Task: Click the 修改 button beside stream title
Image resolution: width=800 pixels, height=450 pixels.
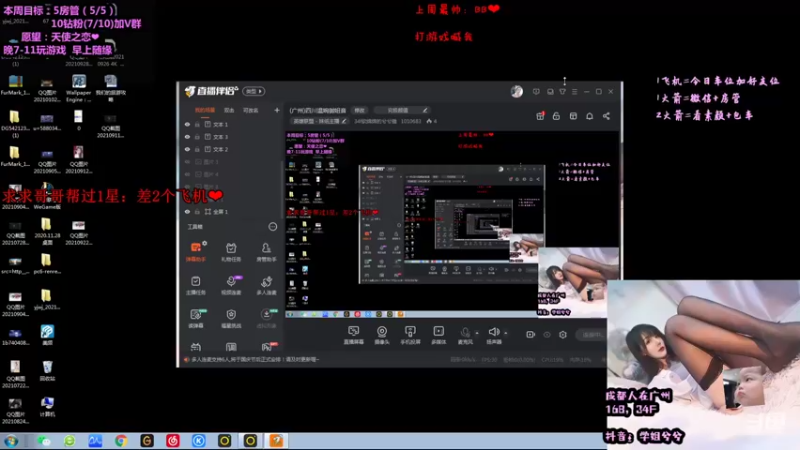Action: (x=360, y=110)
